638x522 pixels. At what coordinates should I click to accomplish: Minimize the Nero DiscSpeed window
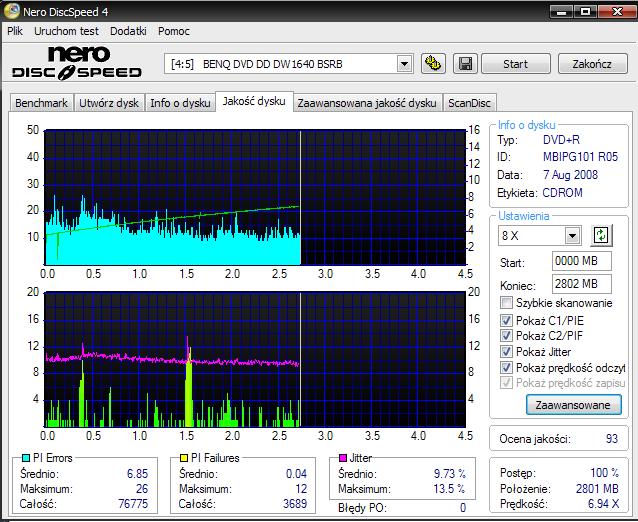(x=562, y=11)
